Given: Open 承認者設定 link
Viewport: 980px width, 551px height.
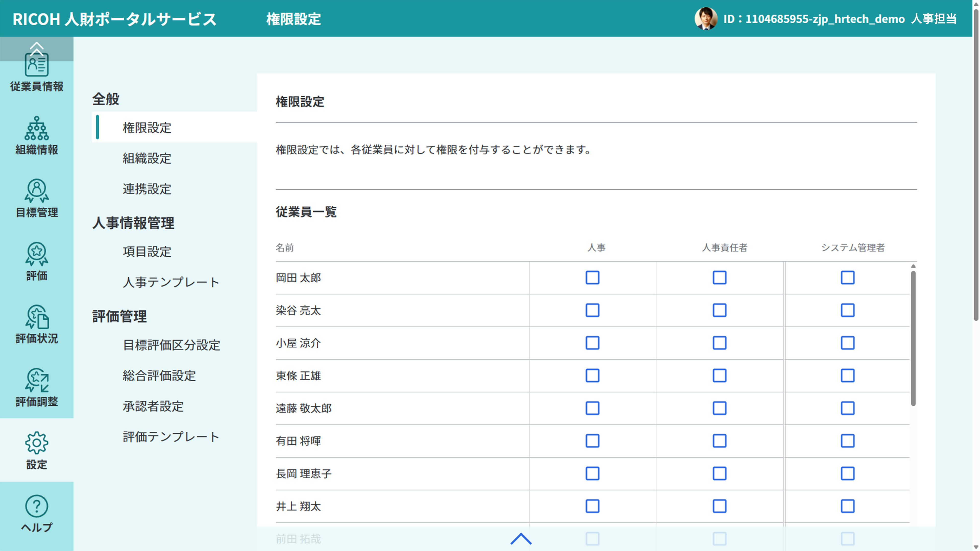Looking at the screenshot, I should (x=153, y=406).
